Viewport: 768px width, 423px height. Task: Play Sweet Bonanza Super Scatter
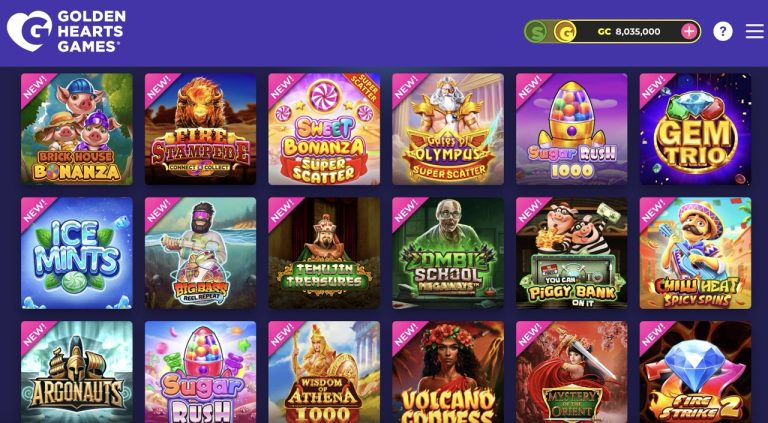click(324, 129)
